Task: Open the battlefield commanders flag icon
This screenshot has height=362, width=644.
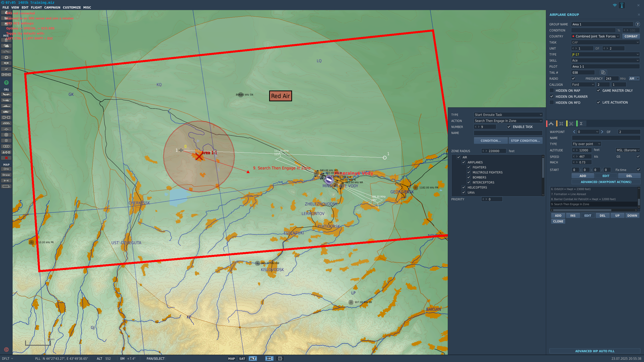Action: [x=6, y=63]
